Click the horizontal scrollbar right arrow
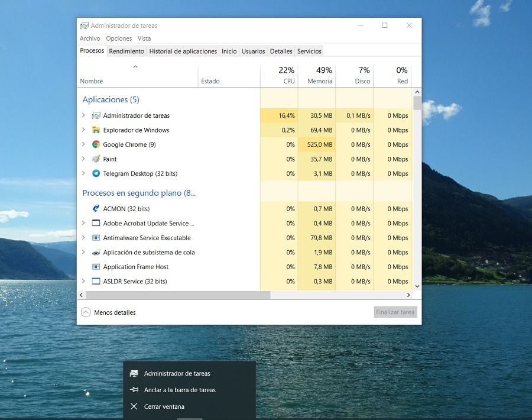 408,295
